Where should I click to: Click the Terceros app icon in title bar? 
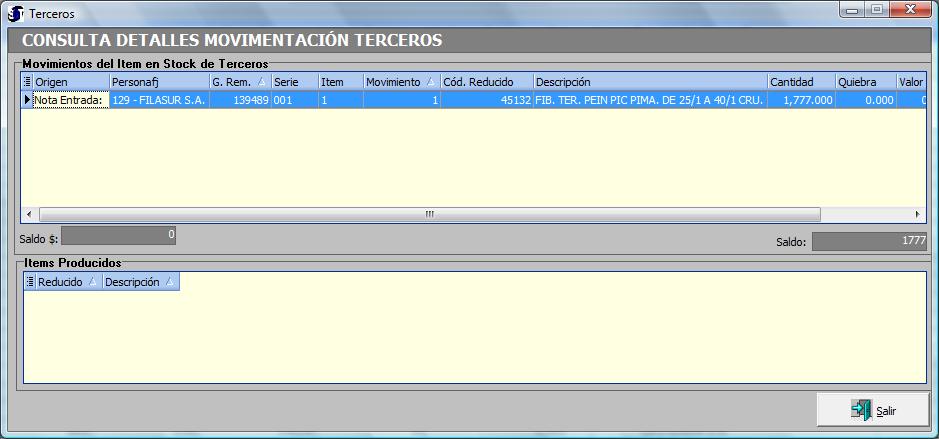click(x=16, y=13)
